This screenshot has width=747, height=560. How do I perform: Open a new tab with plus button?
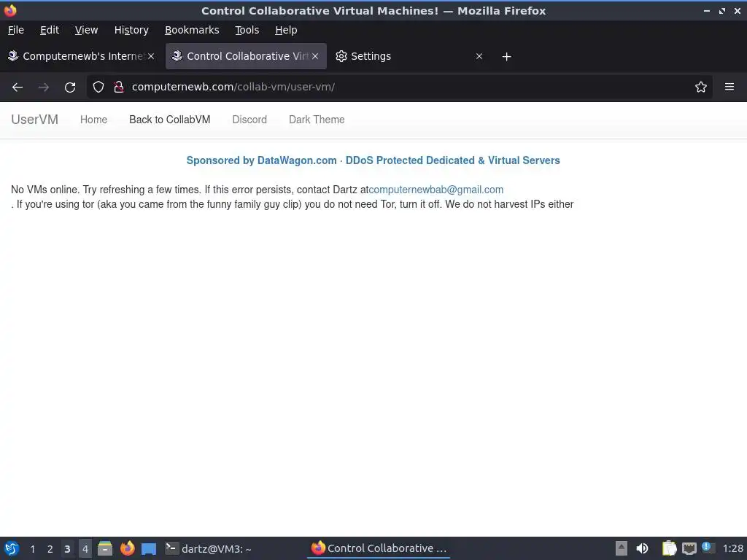point(506,57)
